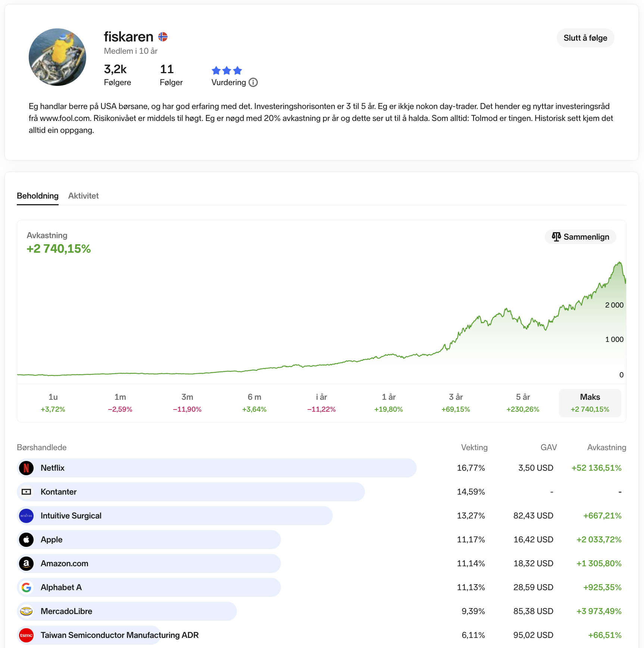Click the Alphabet A Google icon
644x648 pixels.
pos(26,587)
